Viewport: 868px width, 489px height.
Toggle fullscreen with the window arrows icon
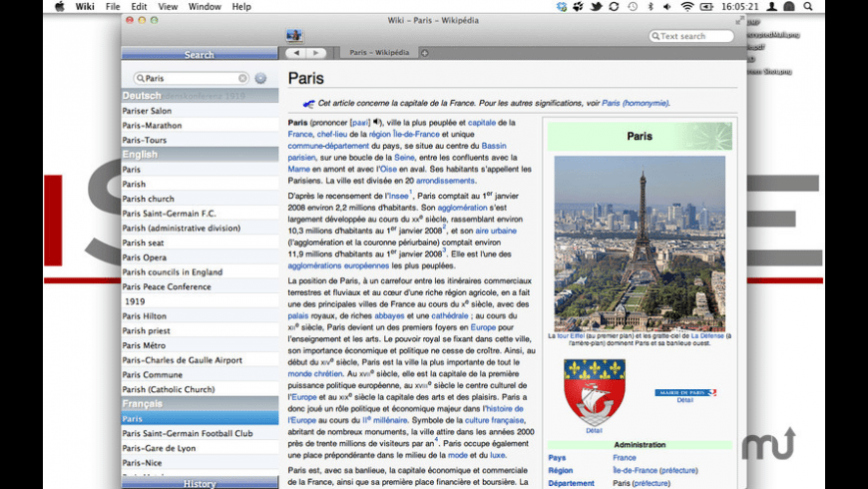tap(739, 21)
